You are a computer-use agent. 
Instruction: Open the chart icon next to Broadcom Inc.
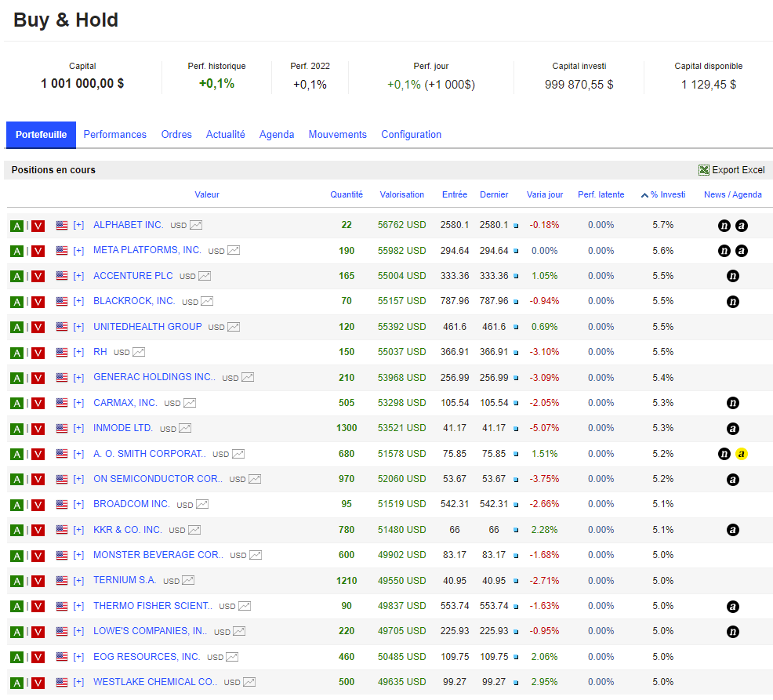tap(202, 504)
